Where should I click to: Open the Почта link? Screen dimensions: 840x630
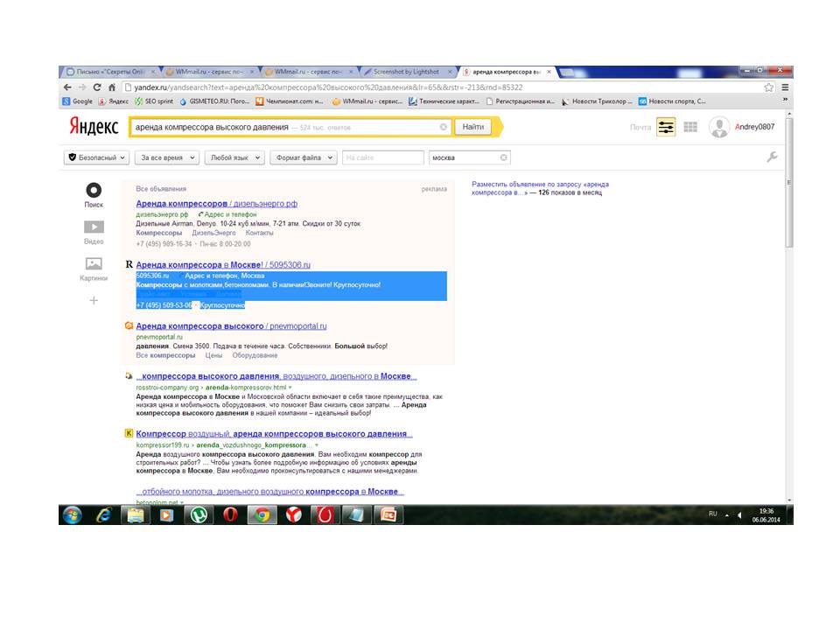[640, 128]
